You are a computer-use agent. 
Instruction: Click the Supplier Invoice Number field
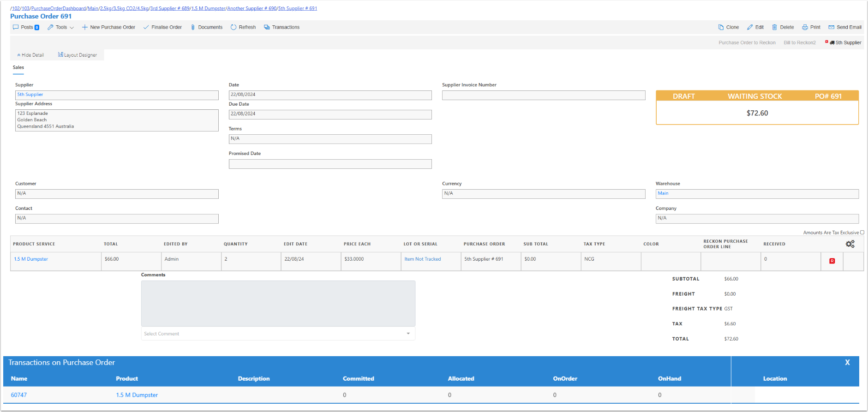[543, 96]
